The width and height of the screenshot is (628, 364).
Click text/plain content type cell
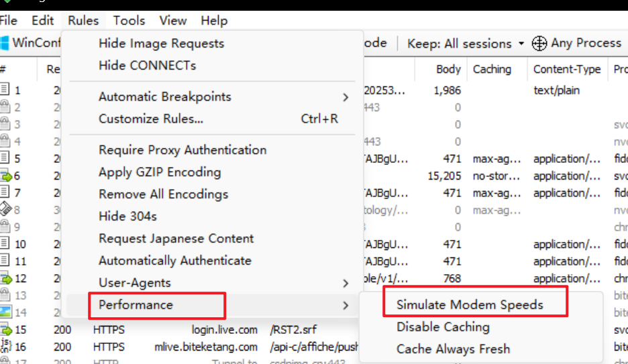point(556,90)
